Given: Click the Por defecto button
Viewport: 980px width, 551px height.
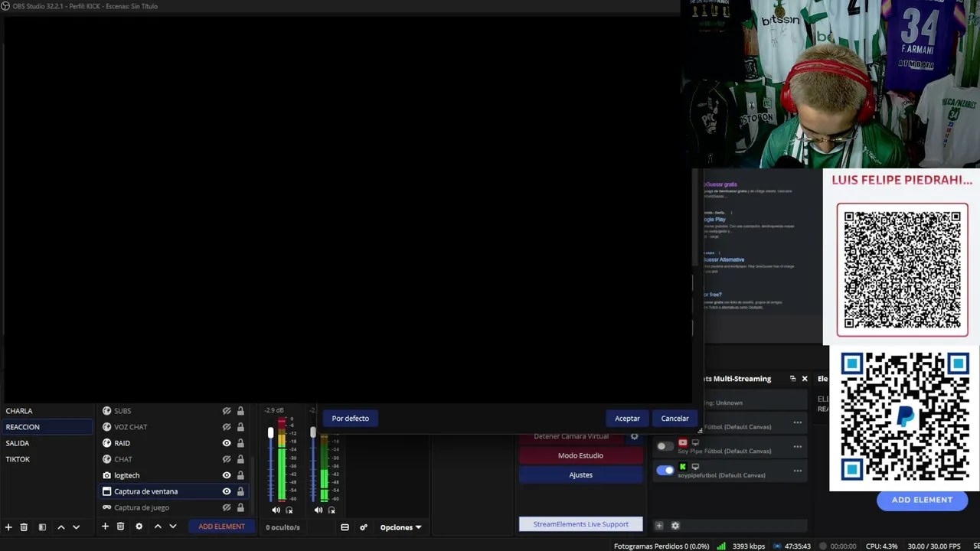Looking at the screenshot, I should [351, 419].
